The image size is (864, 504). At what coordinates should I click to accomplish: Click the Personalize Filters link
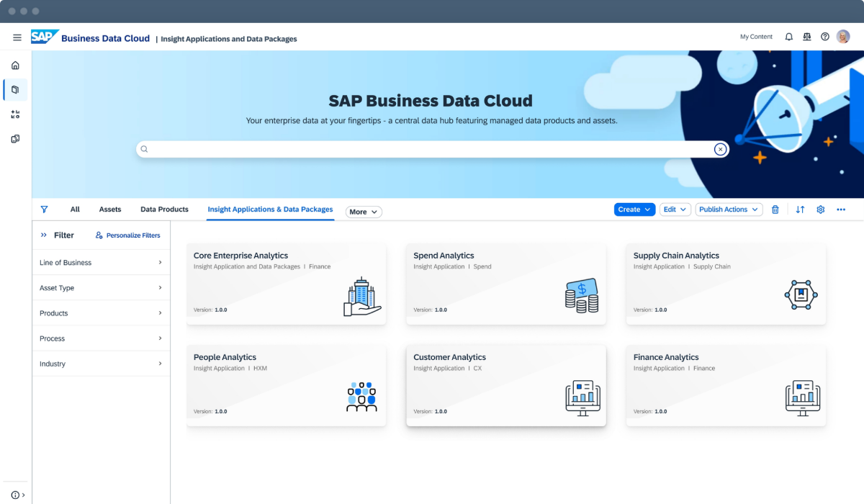coord(128,235)
